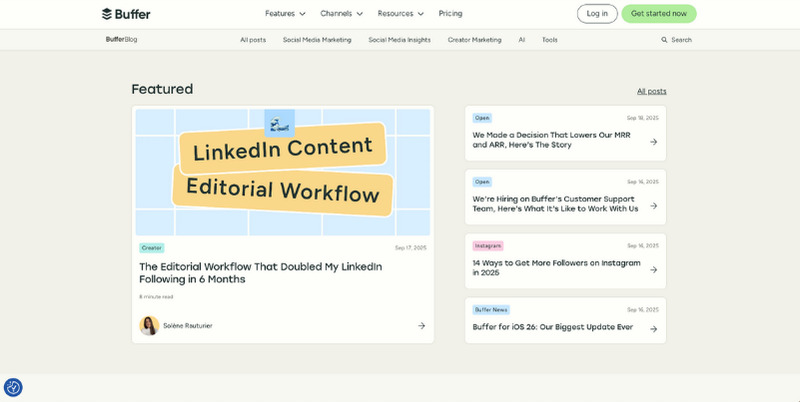Click author name Solène Rauturier
The image size is (800, 402).
188,325
